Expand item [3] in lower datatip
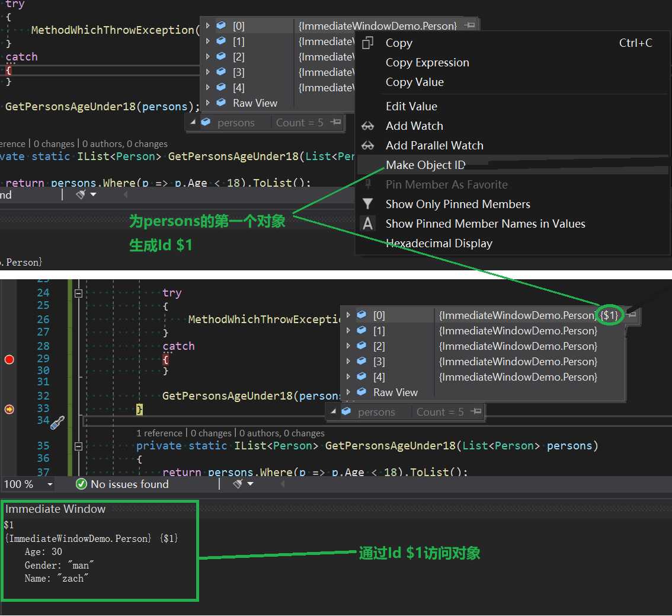The image size is (672, 616). 348,362
